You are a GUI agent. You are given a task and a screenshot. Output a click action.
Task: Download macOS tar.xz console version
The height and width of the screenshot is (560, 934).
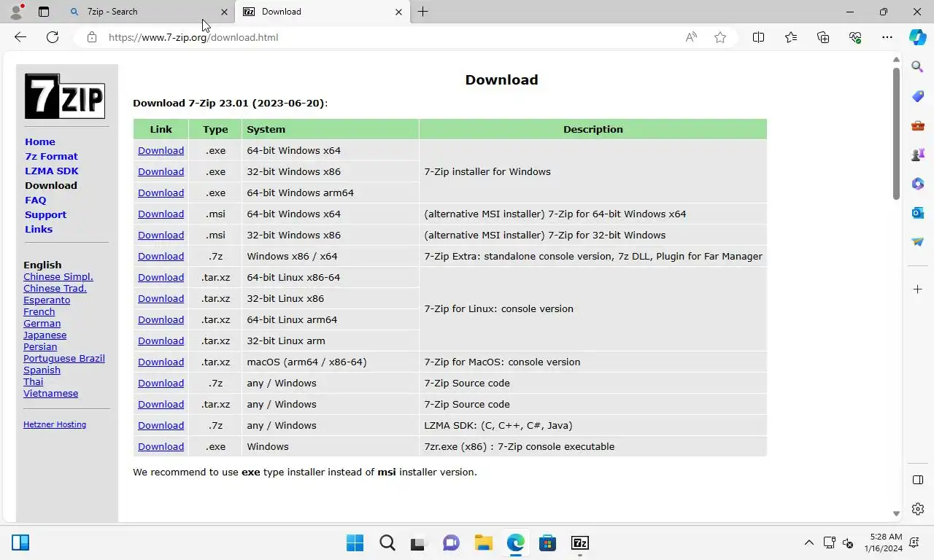[161, 362]
